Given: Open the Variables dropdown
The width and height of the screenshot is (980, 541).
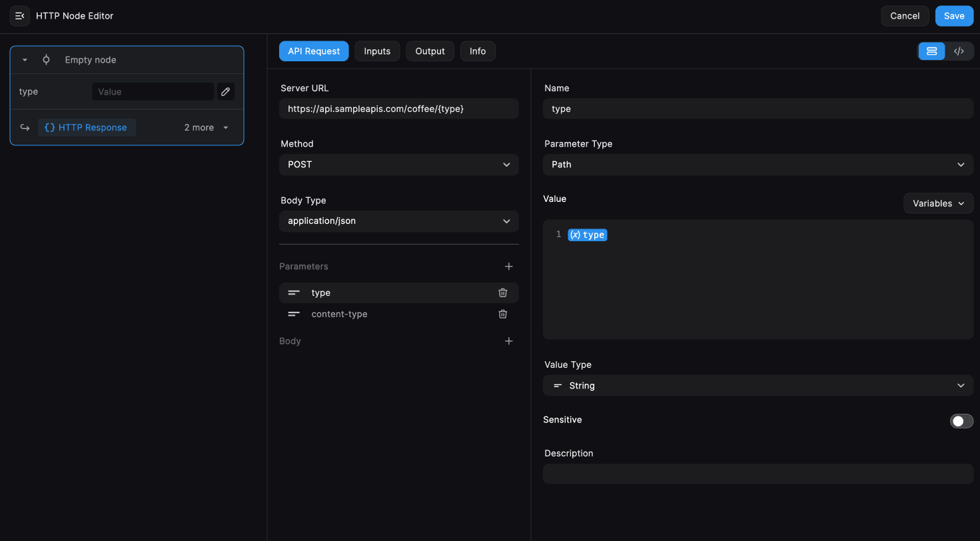Looking at the screenshot, I should coord(939,203).
